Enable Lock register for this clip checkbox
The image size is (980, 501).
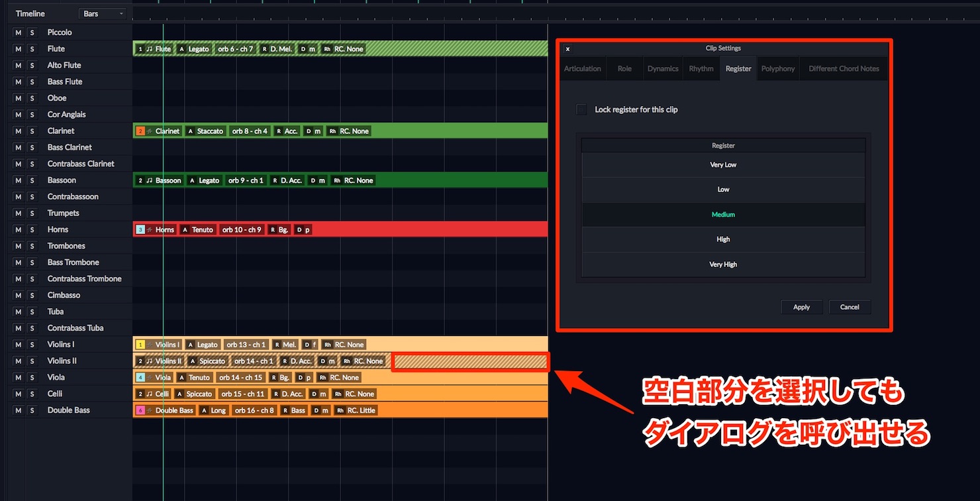pyautogui.click(x=581, y=109)
